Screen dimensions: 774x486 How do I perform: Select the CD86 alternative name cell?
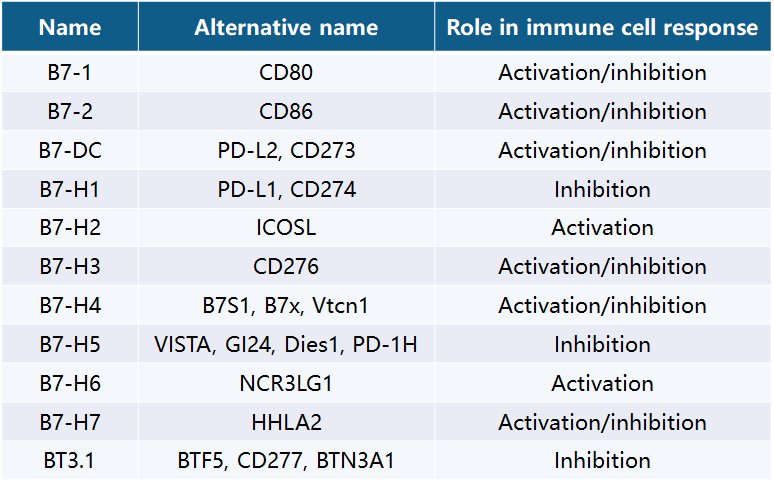pyautogui.click(x=285, y=111)
